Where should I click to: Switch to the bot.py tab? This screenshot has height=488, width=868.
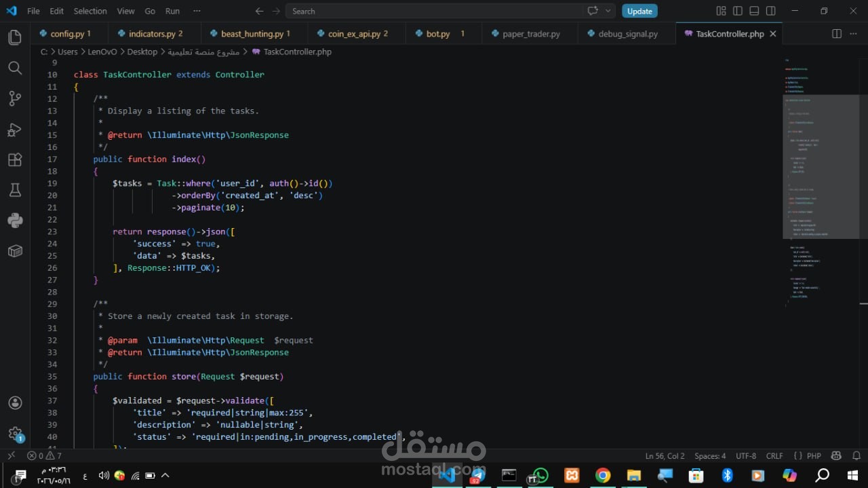(444, 34)
